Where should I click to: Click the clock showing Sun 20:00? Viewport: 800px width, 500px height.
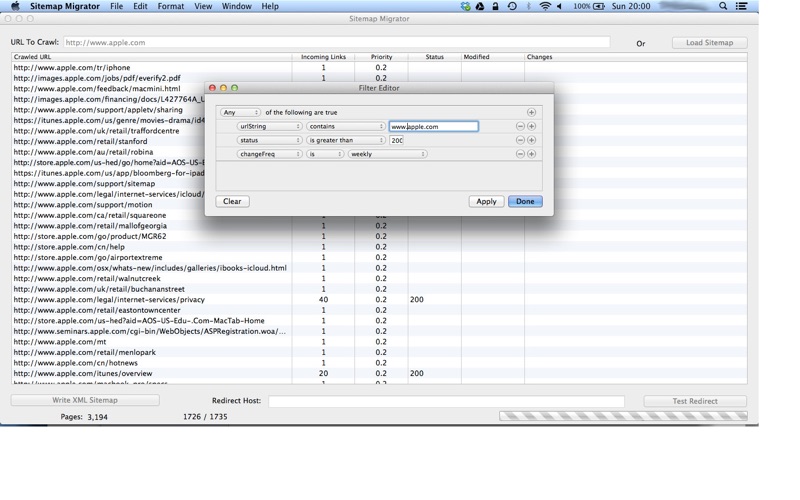pos(631,6)
